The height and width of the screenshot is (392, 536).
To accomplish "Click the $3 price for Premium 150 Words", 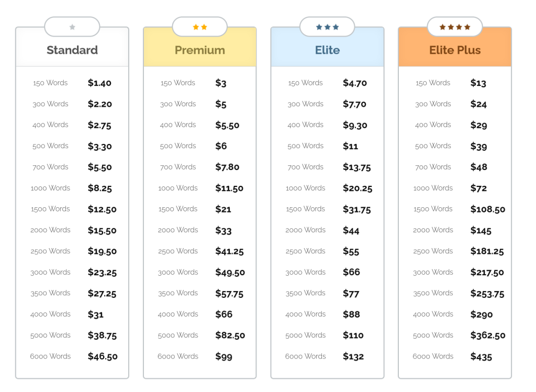I will coord(221,83).
